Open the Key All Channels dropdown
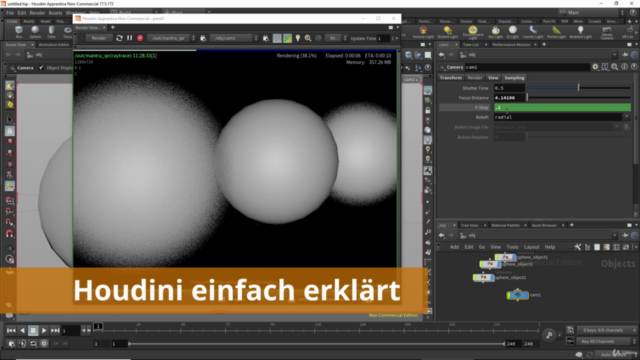640x360 pixels. [x=607, y=341]
